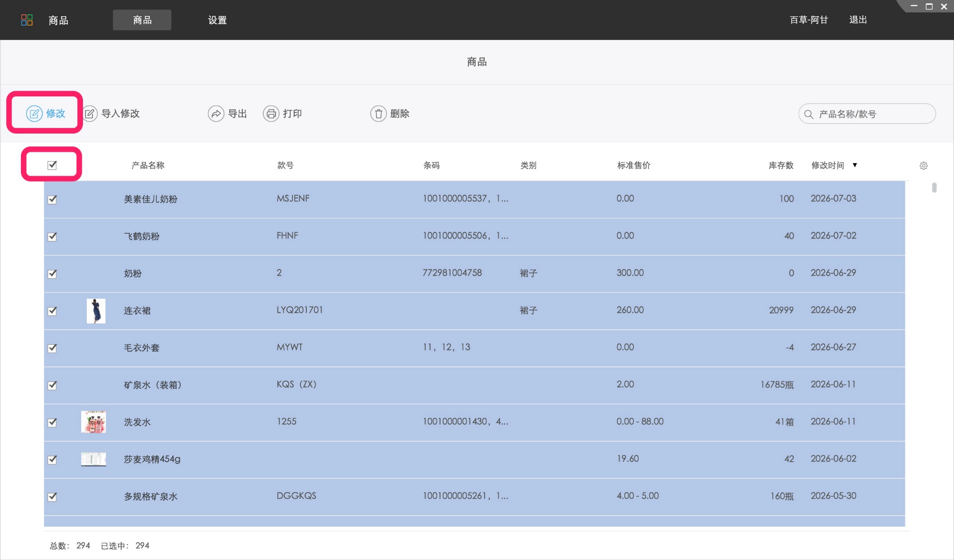Screen dimensions: 954x560
Task: Uncheck the 美素佳儿奶粉 row checkbox
Action: (x=52, y=199)
